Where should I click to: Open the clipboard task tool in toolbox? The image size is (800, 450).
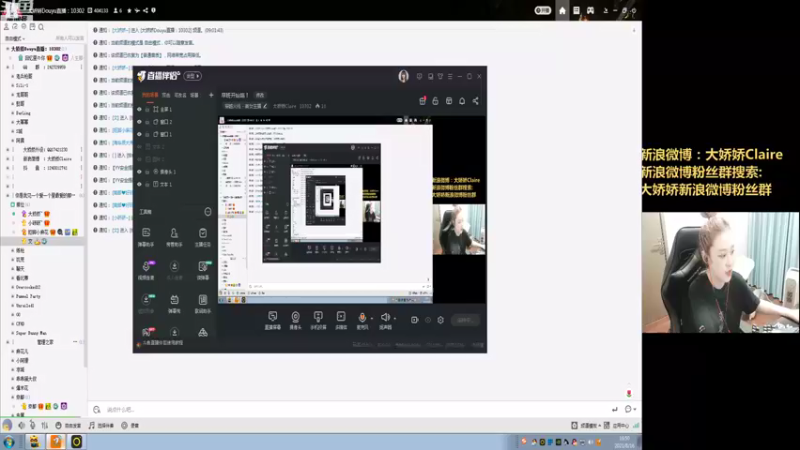(203, 236)
